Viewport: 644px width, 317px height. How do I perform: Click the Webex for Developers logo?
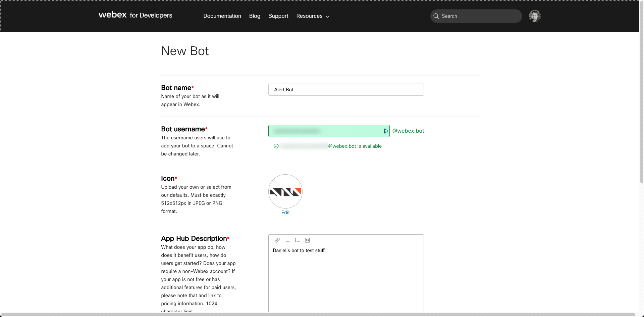(135, 15)
